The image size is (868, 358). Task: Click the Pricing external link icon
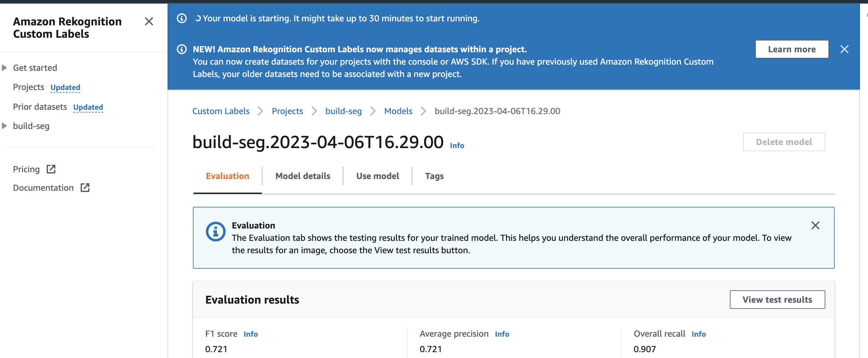[51, 169]
